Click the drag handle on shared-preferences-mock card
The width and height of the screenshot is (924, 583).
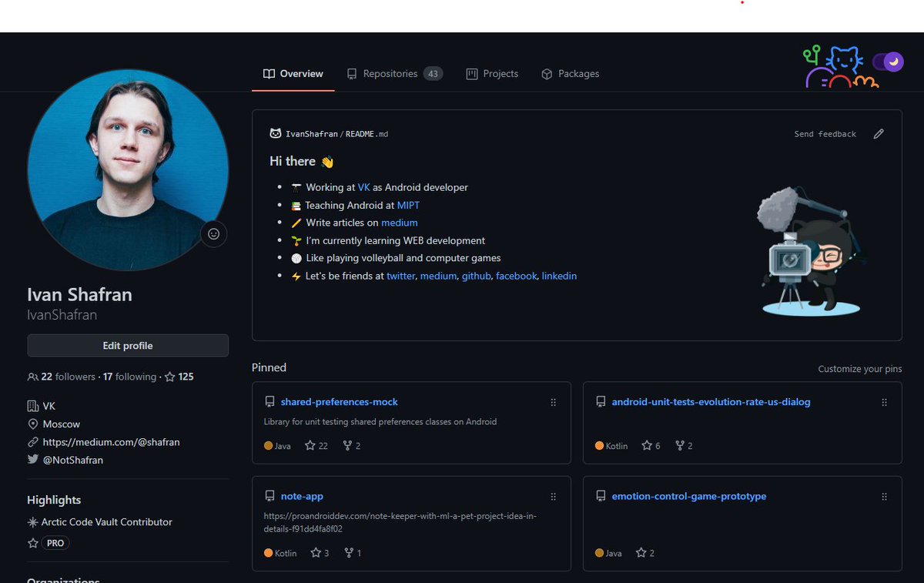(553, 402)
